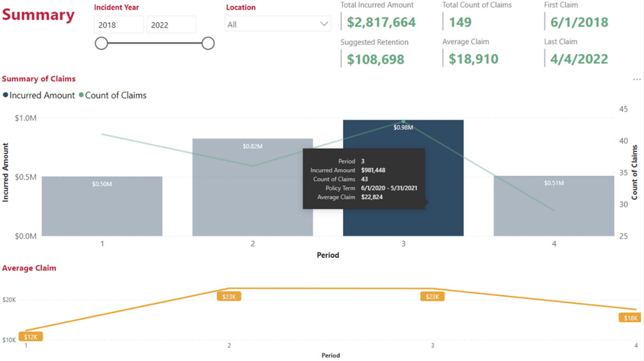Click the $18K Average Claim data label

click(x=630, y=318)
